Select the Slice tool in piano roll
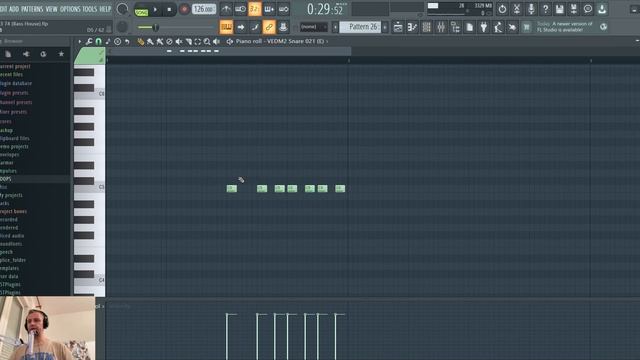 pyautogui.click(x=188, y=41)
